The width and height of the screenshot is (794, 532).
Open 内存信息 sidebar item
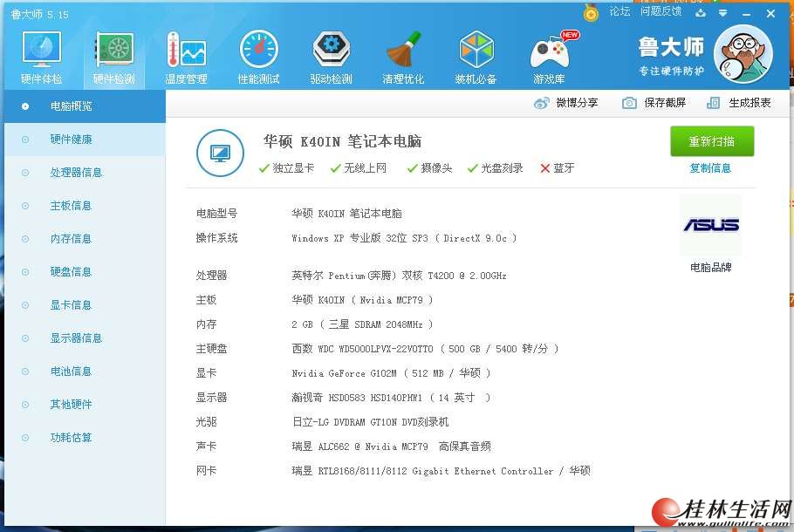click(x=85, y=239)
